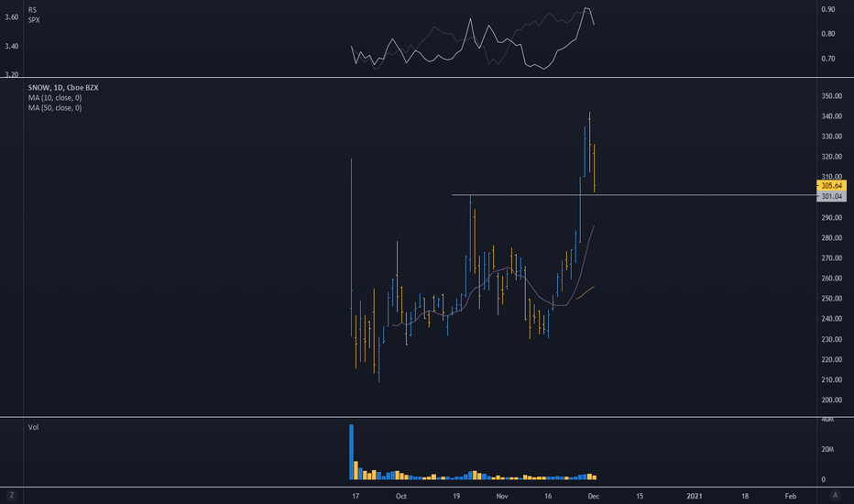Toggle auto scale A button at bottom right
Image resolution: width=854 pixels, height=504 pixels.
tap(835, 495)
